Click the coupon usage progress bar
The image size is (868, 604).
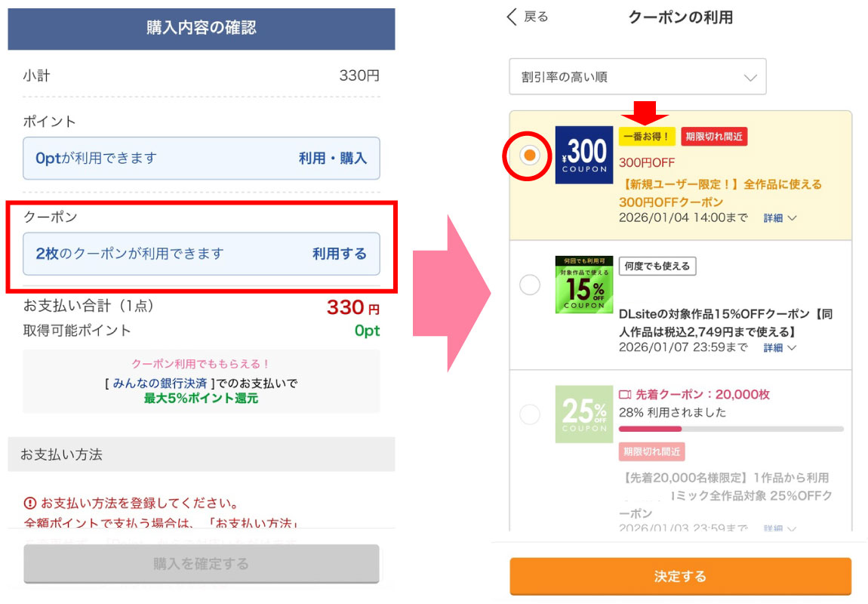(x=730, y=429)
